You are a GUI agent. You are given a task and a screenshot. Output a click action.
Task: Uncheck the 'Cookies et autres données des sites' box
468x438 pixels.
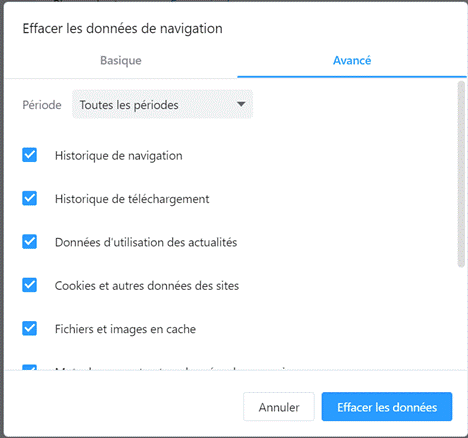[30, 285]
